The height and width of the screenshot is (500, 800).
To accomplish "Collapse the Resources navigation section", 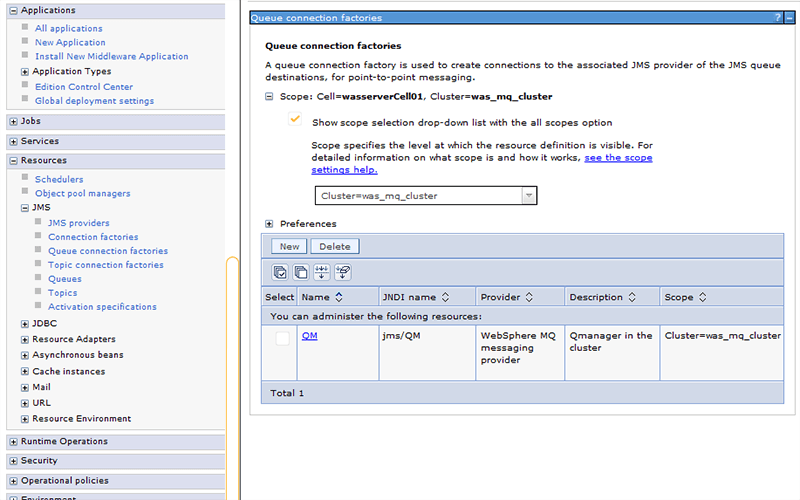I will pyautogui.click(x=13, y=161).
